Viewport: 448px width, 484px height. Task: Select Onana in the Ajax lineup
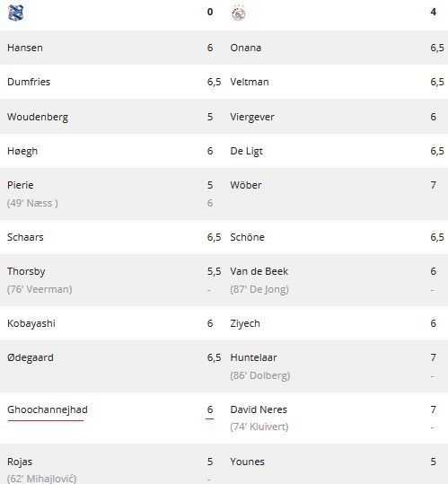(x=246, y=48)
